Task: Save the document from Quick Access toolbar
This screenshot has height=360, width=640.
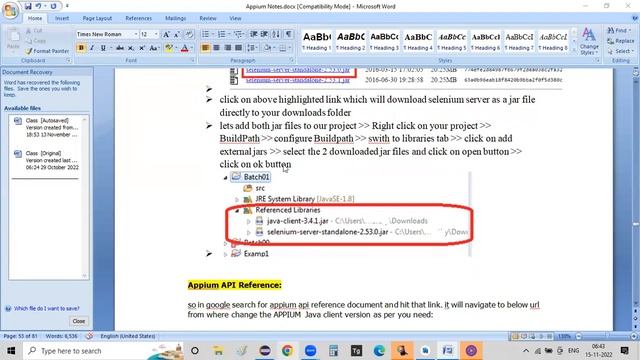Action: click(28, 6)
